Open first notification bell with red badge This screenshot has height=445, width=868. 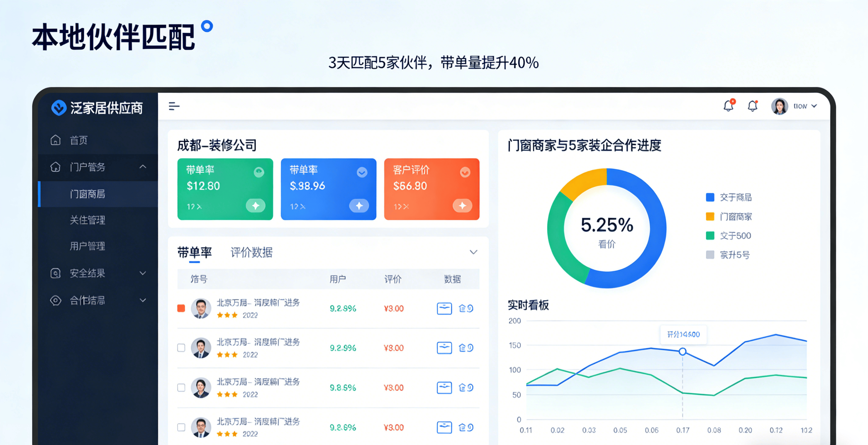pos(728,106)
